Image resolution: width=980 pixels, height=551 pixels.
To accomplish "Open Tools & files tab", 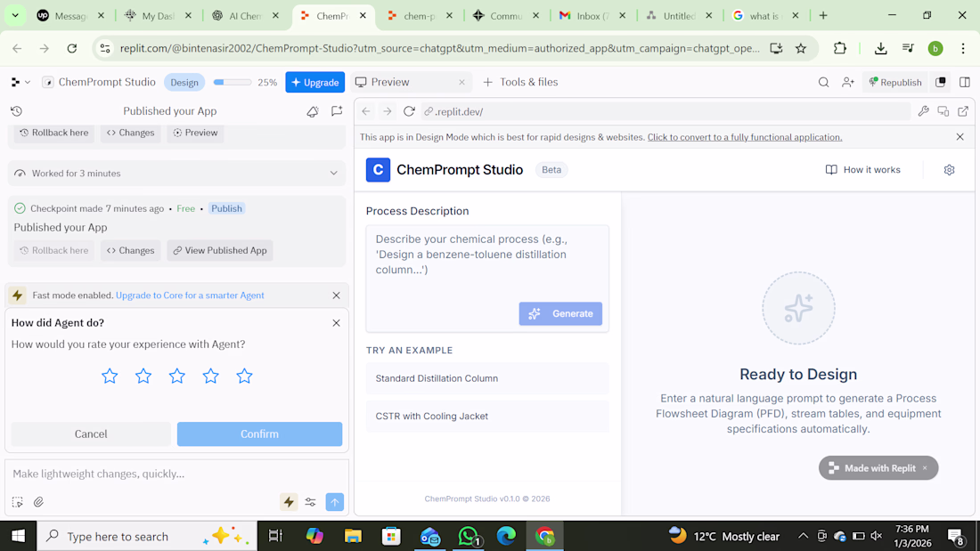I will (520, 83).
